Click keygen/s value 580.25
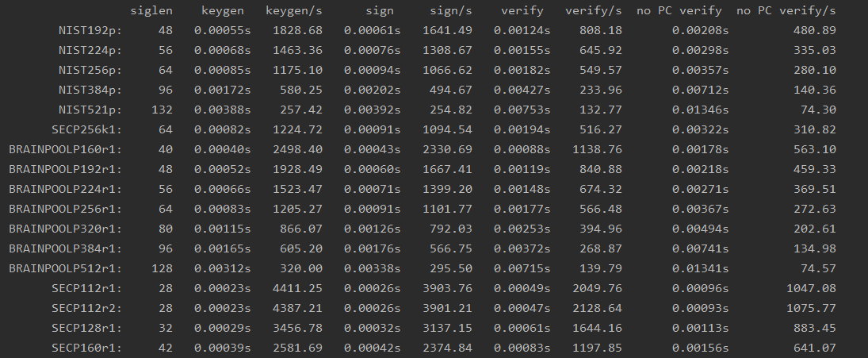Image resolution: width=868 pixels, height=358 pixels. point(301,90)
